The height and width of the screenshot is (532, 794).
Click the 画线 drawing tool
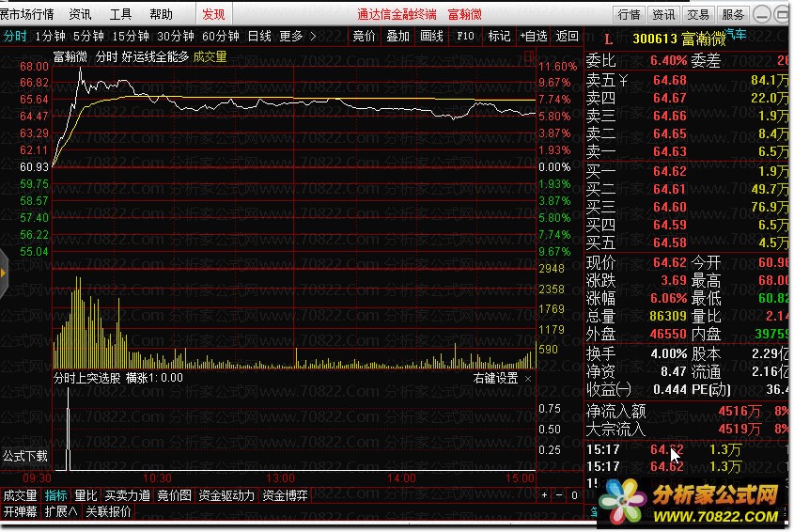pos(431,36)
